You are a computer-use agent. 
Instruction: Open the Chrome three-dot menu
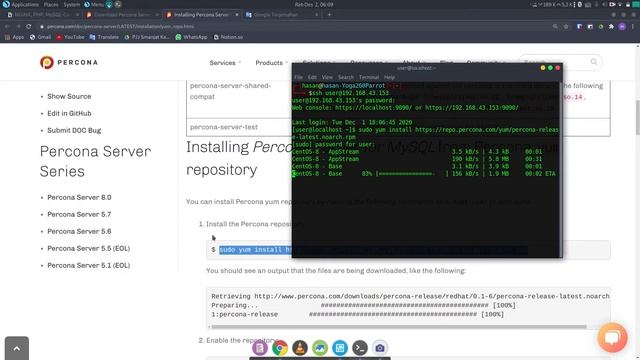click(633, 27)
